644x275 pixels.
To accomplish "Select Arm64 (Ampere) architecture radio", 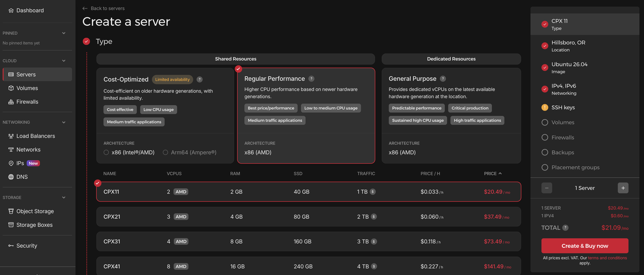I will click(x=165, y=152).
